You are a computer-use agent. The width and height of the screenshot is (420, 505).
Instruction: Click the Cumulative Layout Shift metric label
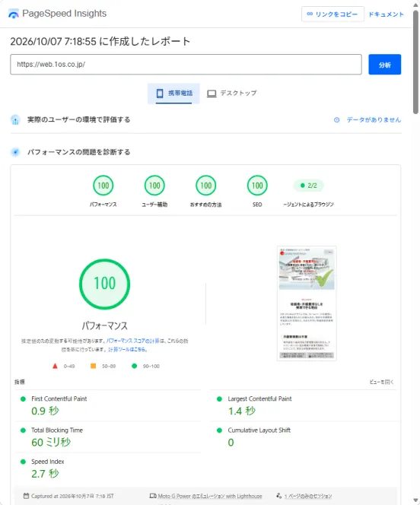tap(259, 430)
